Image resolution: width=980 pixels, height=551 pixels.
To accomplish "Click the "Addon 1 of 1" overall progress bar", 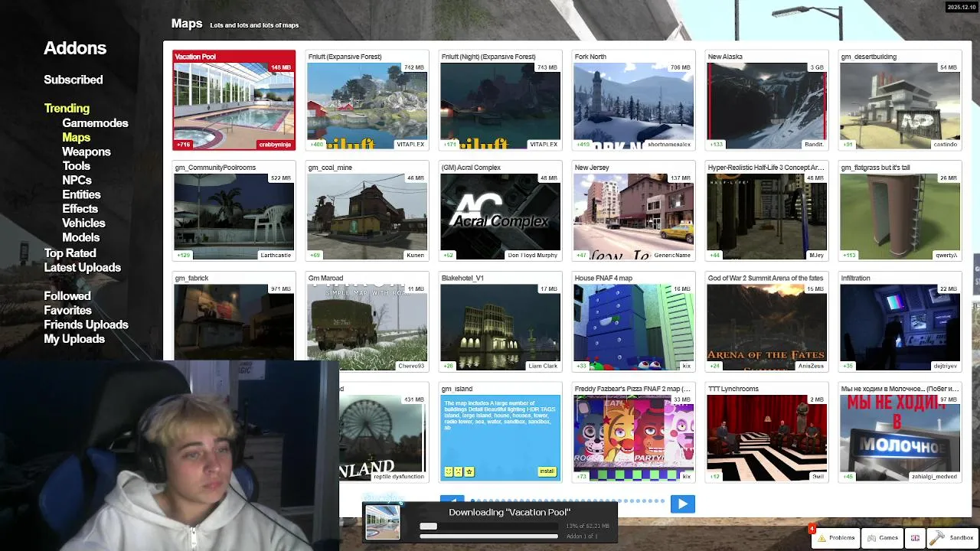I will pos(488,536).
